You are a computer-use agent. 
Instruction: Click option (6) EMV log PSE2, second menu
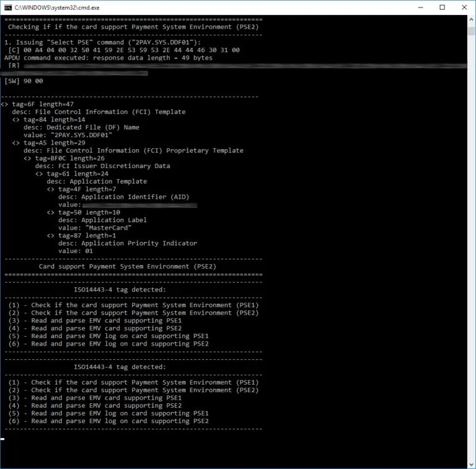point(108,421)
